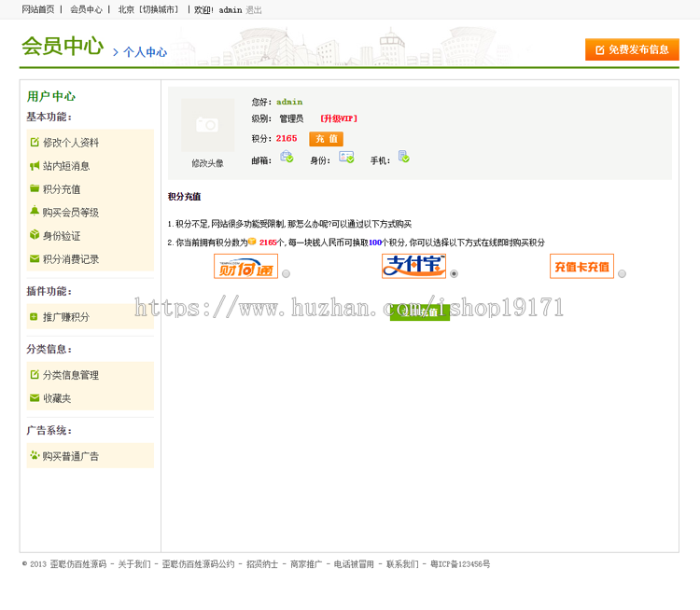Open 积分消费记录 in sidebar
Image resolution: width=700 pixels, height=610 pixels.
71,258
